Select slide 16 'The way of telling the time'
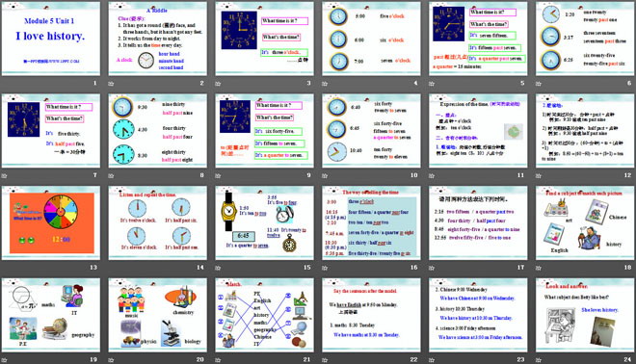Viewport: 636px width, 364px height. [371, 222]
